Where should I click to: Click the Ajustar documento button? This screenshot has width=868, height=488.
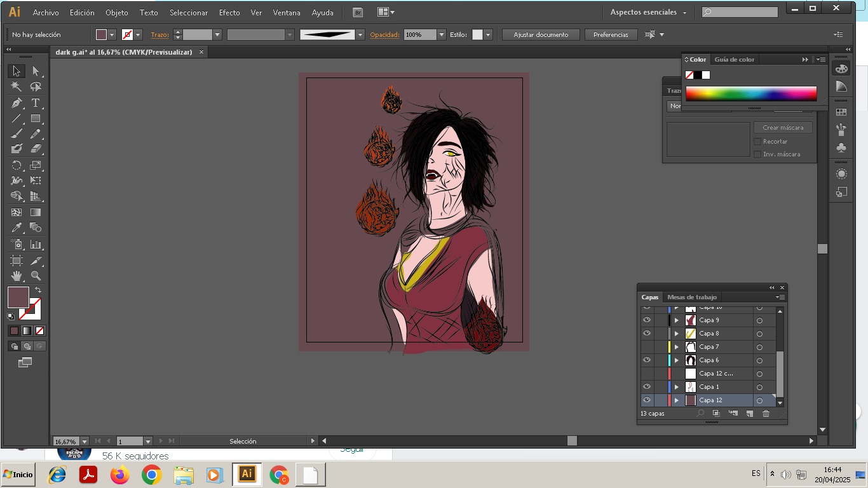541,35
